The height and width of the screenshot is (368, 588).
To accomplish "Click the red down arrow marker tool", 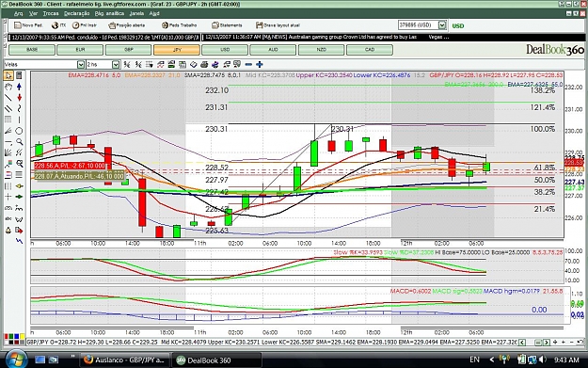I will pos(19,98).
